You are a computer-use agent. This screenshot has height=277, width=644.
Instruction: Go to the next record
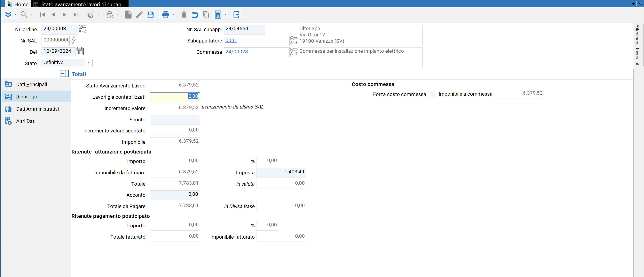(x=64, y=15)
